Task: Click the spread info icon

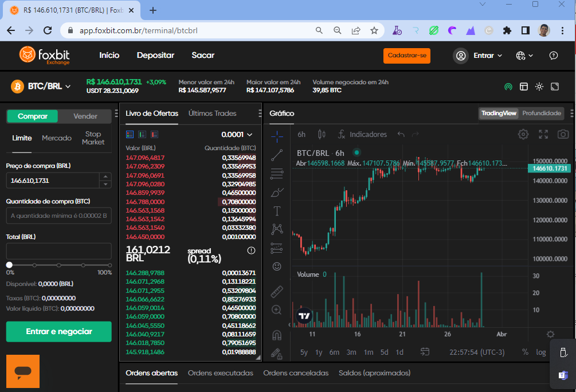Action: [251, 250]
